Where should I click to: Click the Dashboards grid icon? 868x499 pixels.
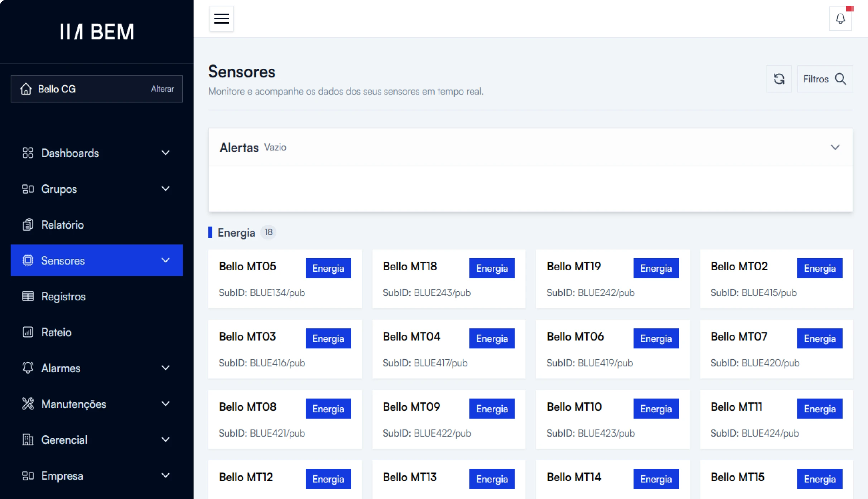click(x=28, y=153)
